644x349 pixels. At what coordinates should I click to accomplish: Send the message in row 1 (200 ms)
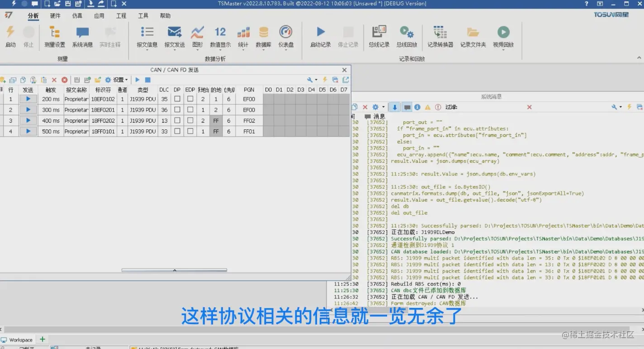[x=28, y=99]
